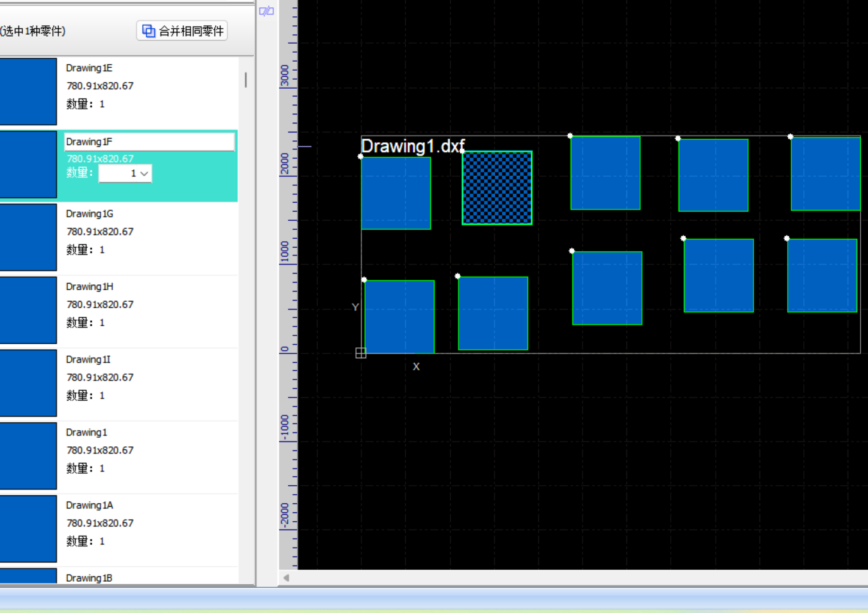Click the -1000 mark on the vertical ruler
Viewport: 868px width, 613px height.
[285, 427]
